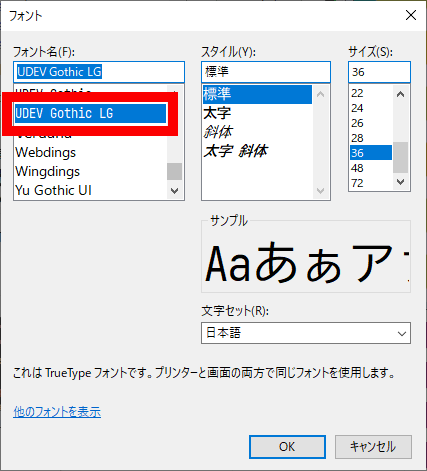Select size 72
Image resolution: width=427 pixels, height=471 pixels.
pos(357,183)
